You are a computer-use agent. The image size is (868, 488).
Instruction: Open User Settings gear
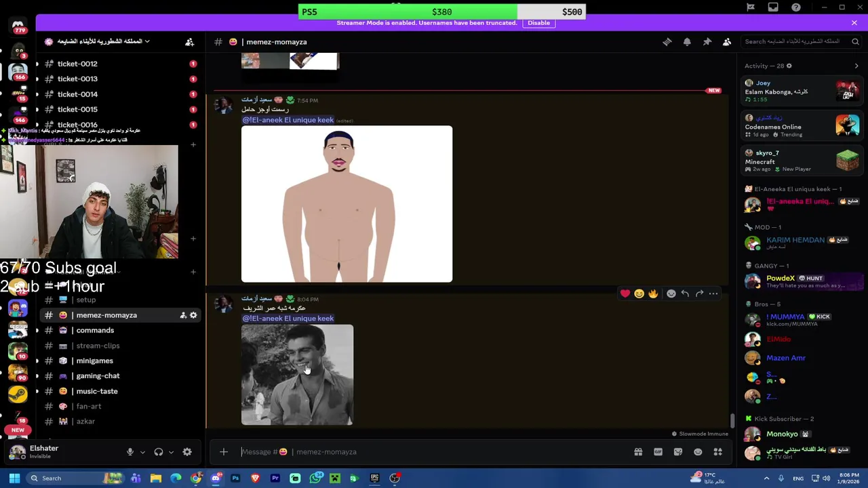[x=187, y=452]
